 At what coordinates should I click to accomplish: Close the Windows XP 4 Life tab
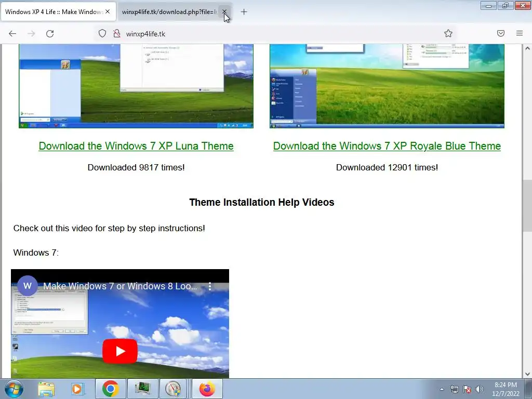pos(108,11)
